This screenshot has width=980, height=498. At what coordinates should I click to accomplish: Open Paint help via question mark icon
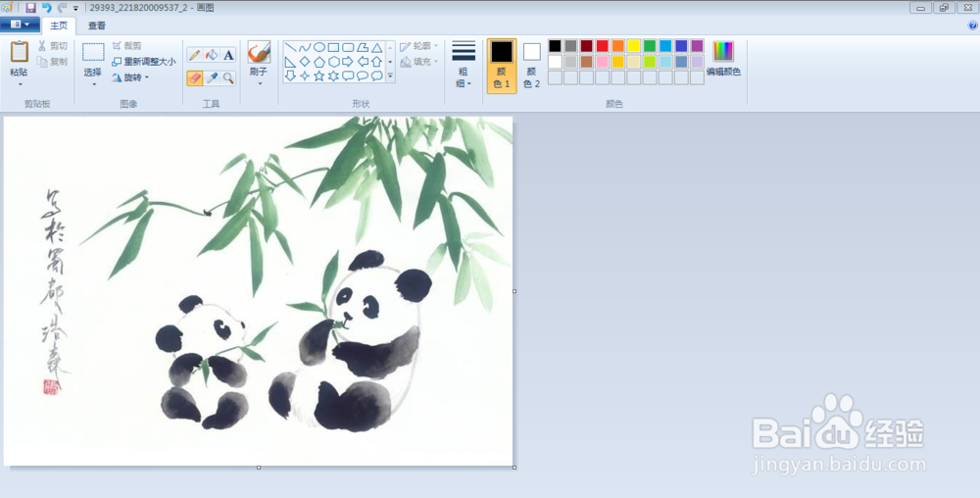click(972, 25)
